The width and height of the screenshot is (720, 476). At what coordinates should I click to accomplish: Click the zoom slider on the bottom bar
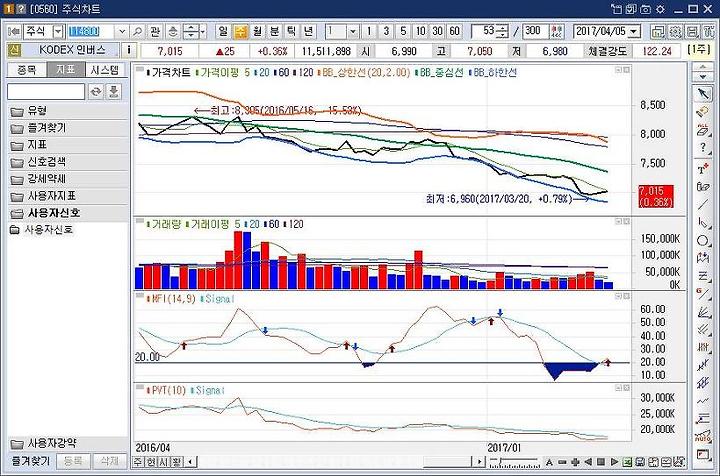coord(514,462)
